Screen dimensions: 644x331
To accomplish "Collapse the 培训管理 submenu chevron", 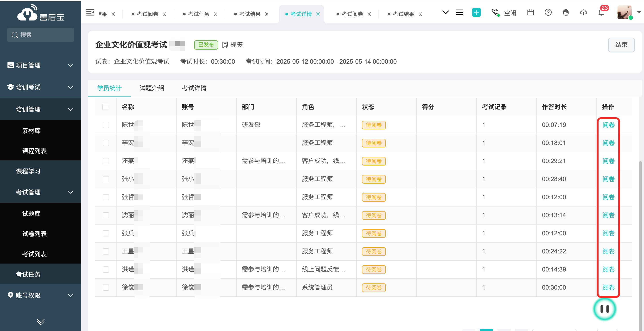I will 71,109.
